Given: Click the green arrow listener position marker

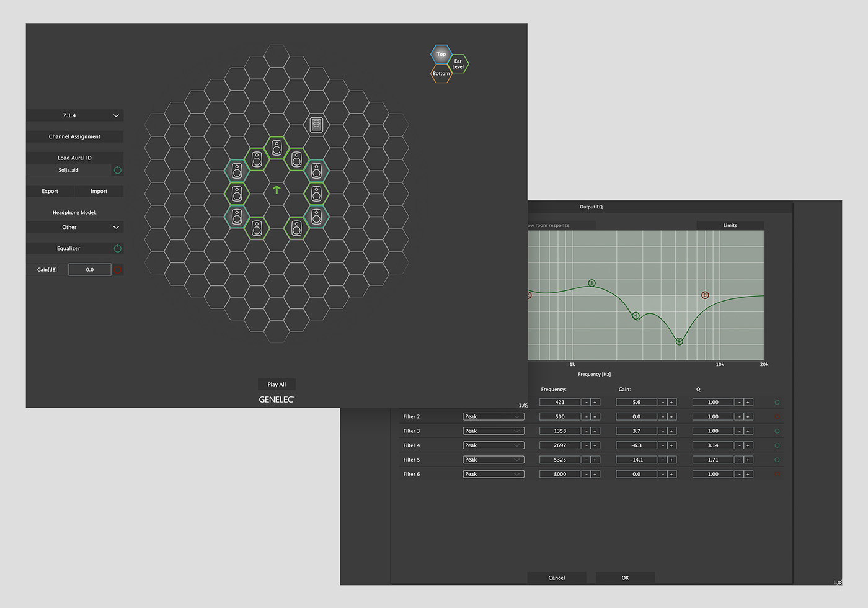Looking at the screenshot, I should [277, 190].
